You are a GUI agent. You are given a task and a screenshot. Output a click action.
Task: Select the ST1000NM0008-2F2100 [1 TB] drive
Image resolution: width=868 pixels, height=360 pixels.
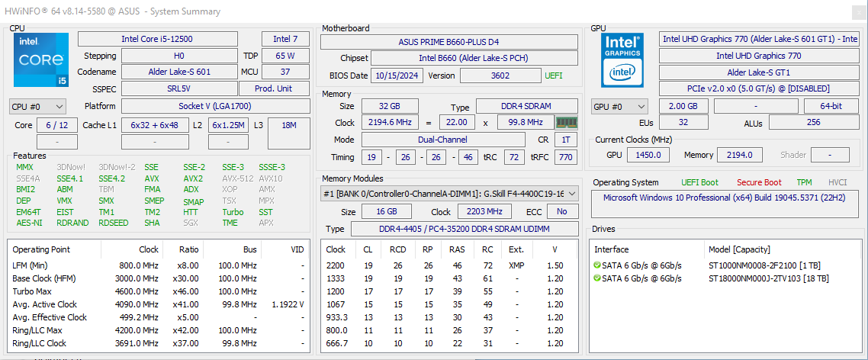(765, 265)
